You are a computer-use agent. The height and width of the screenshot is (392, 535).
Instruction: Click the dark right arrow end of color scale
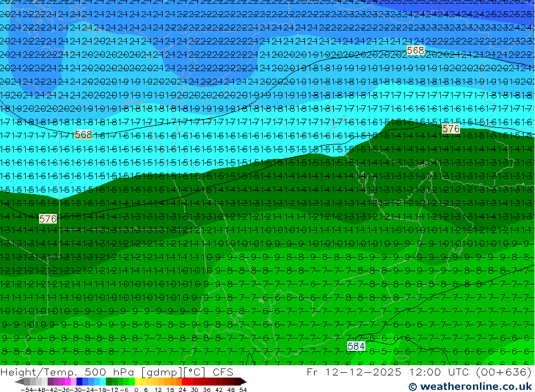[243, 381]
